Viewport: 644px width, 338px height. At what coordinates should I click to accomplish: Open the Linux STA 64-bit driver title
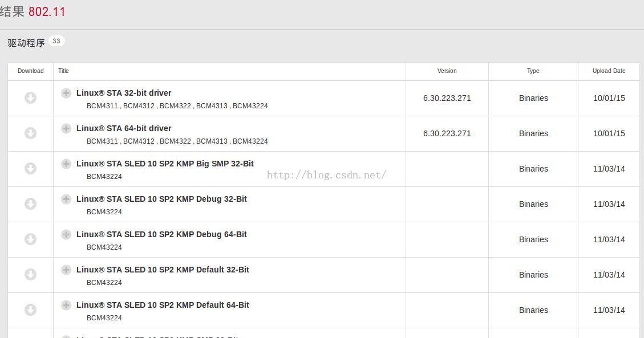tap(124, 128)
